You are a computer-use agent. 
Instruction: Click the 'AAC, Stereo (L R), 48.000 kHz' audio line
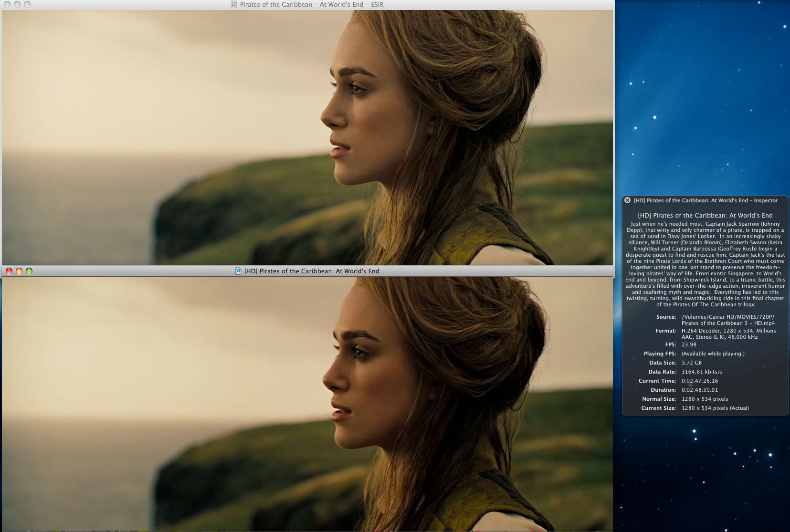[719, 337]
